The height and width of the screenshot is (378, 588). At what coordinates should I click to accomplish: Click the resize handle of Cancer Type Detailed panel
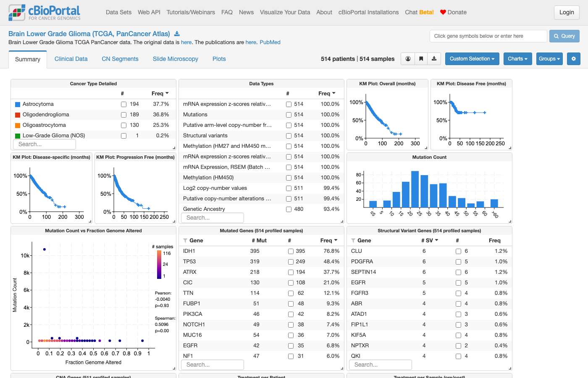click(x=174, y=148)
